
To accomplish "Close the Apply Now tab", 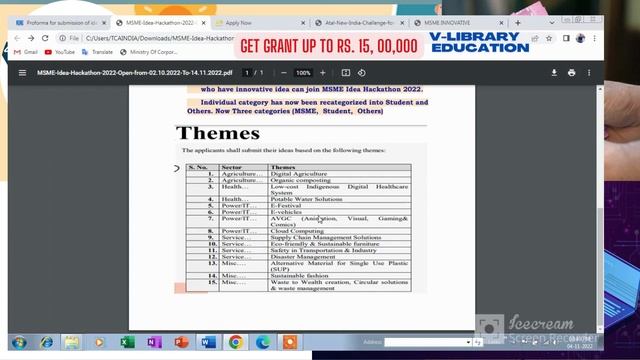I will 303,23.
